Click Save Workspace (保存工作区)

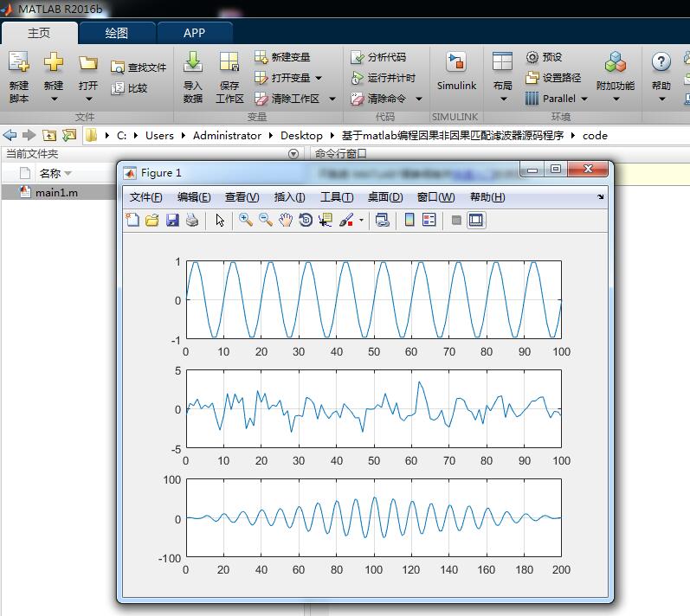(x=229, y=76)
